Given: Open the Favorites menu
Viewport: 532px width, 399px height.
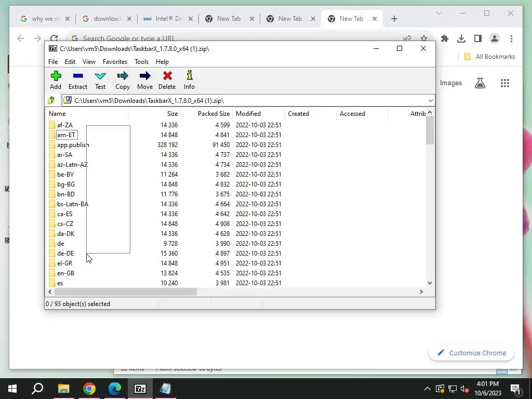Looking at the screenshot, I should click(115, 62).
